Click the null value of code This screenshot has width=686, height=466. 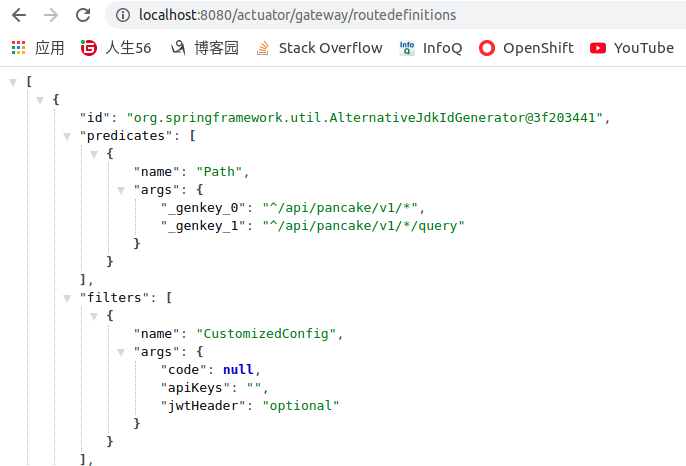tap(238, 370)
